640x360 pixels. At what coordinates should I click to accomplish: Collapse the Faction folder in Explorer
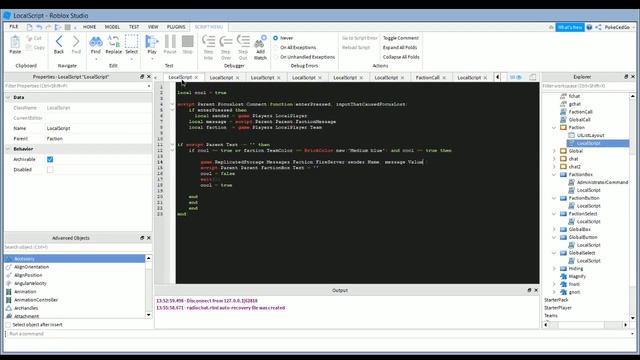554,128
